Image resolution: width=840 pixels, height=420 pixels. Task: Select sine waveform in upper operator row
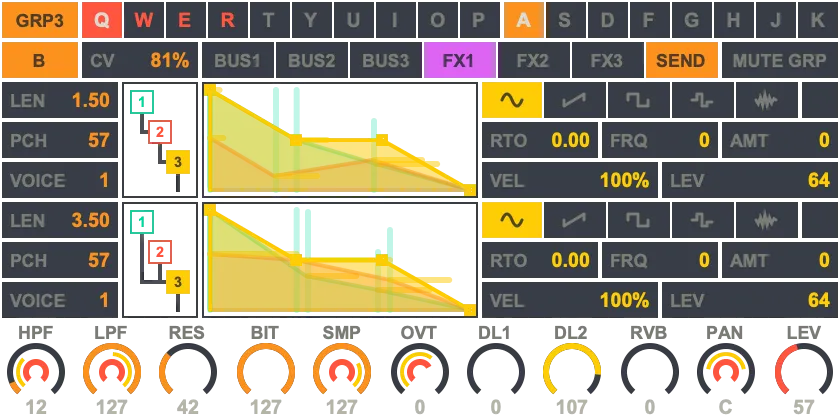point(512,100)
